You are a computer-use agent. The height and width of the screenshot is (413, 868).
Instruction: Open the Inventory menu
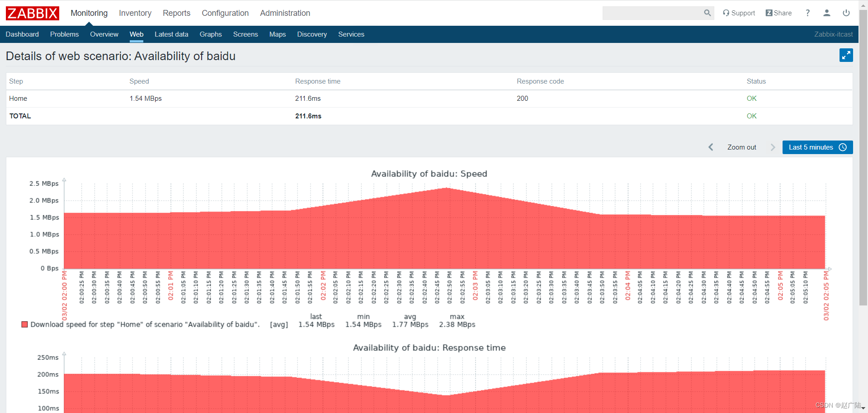pyautogui.click(x=135, y=13)
